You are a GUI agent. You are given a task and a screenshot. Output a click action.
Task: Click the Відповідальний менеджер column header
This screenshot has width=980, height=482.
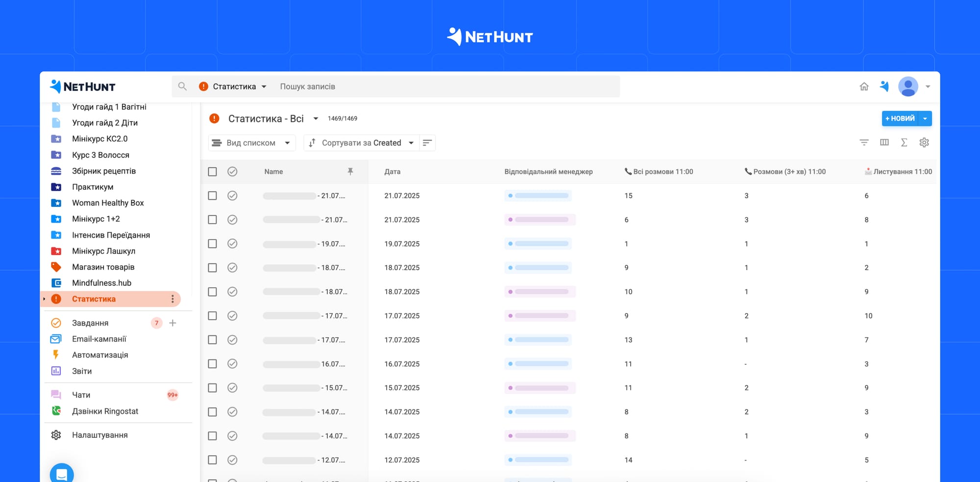click(548, 172)
